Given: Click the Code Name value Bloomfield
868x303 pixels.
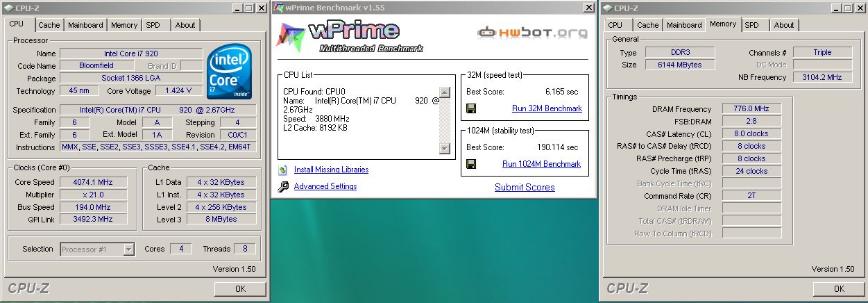Looking at the screenshot, I should click(x=96, y=66).
